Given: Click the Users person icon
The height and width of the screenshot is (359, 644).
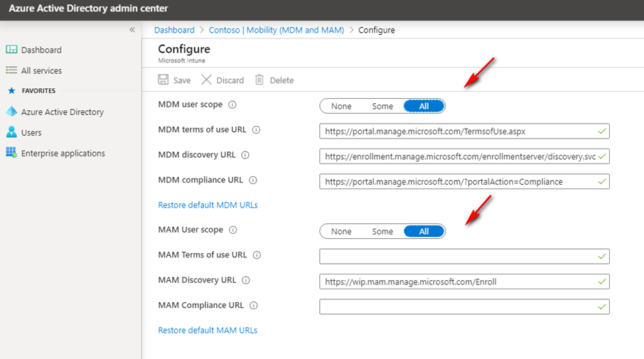Looking at the screenshot, I should point(11,132).
